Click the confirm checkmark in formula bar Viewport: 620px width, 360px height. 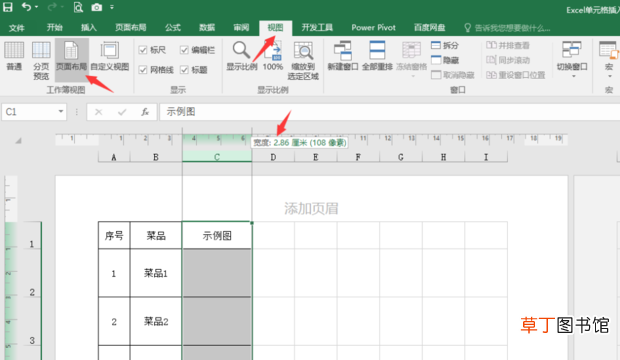(x=122, y=112)
